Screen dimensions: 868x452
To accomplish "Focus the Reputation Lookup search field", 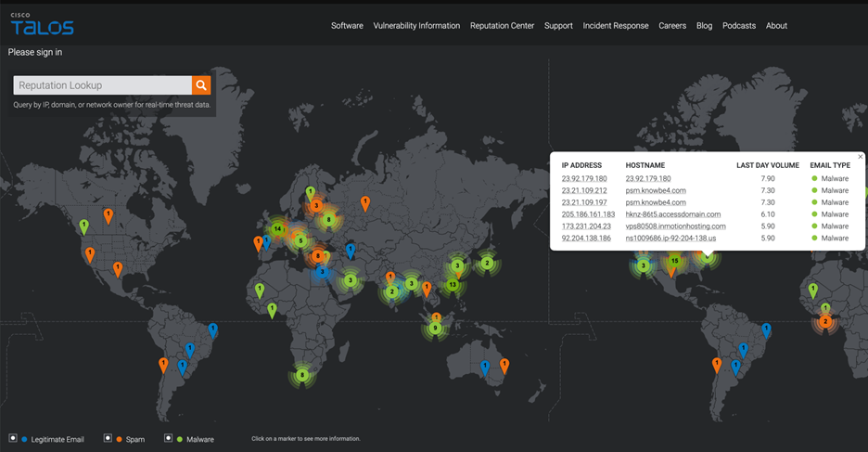I will point(102,84).
